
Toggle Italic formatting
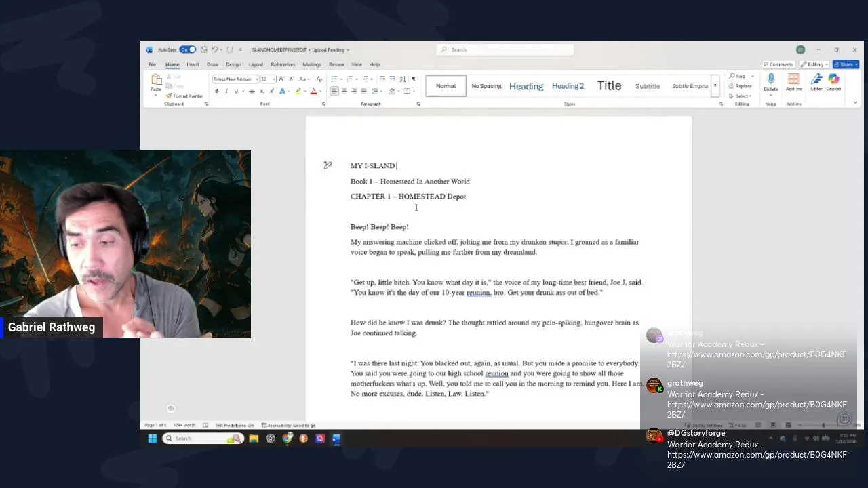(226, 91)
